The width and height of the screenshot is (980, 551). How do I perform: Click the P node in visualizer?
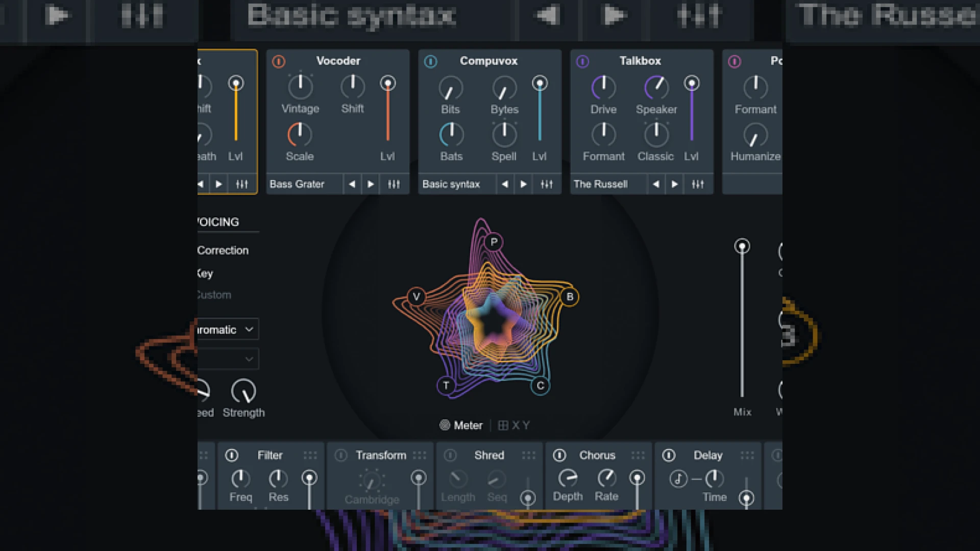tap(494, 242)
